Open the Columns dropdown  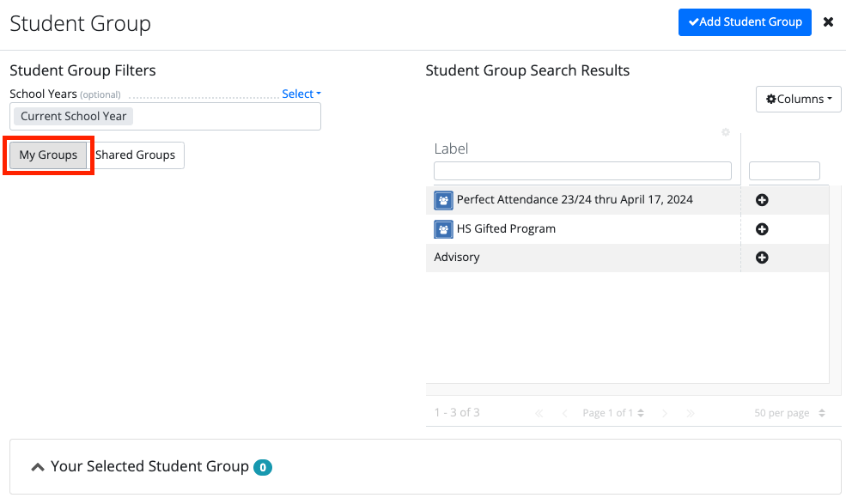[798, 99]
